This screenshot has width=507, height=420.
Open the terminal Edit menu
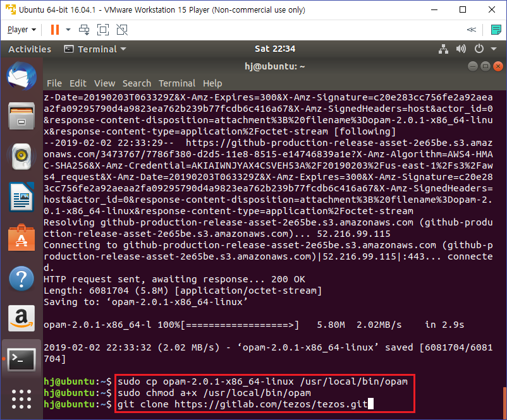click(x=78, y=83)
